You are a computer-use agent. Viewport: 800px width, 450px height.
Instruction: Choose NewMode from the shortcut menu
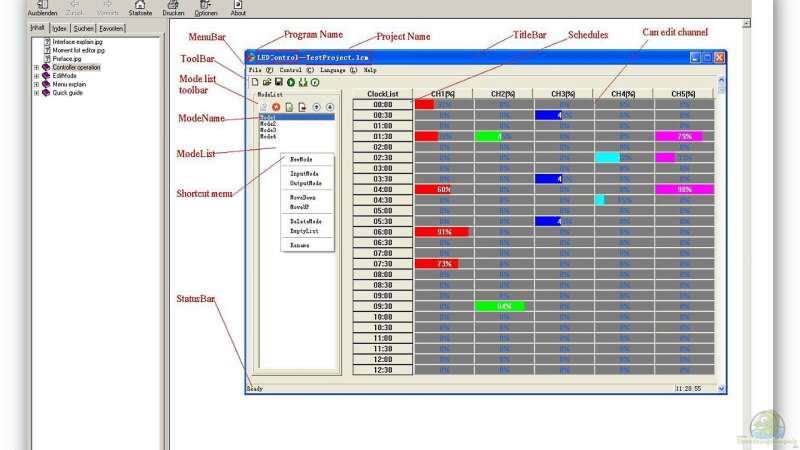pyautogui.click(x=300, y=159)
